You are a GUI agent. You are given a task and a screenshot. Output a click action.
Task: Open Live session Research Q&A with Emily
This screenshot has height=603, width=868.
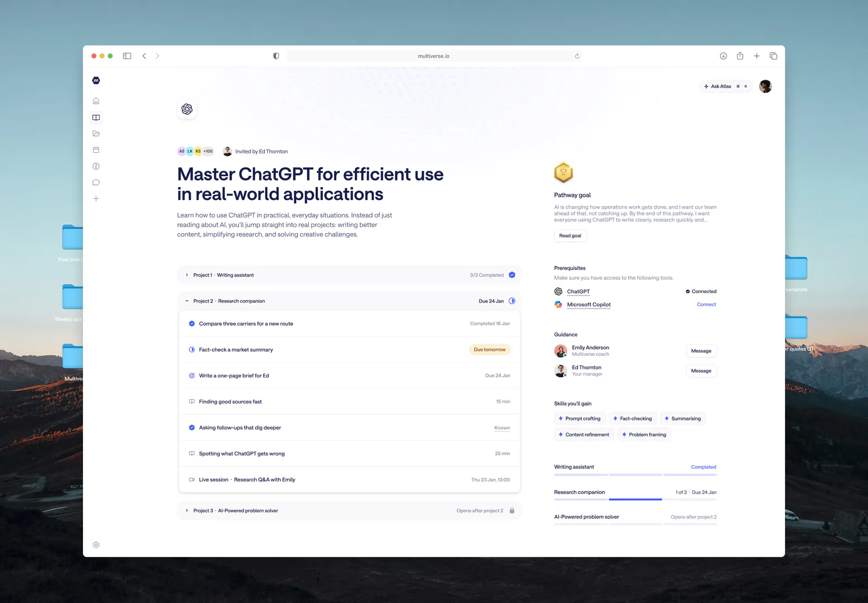coord(349,480)
